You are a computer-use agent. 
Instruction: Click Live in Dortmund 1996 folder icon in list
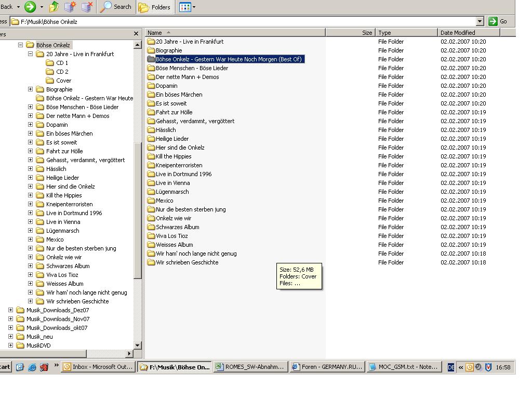click(x=151, y=174)
